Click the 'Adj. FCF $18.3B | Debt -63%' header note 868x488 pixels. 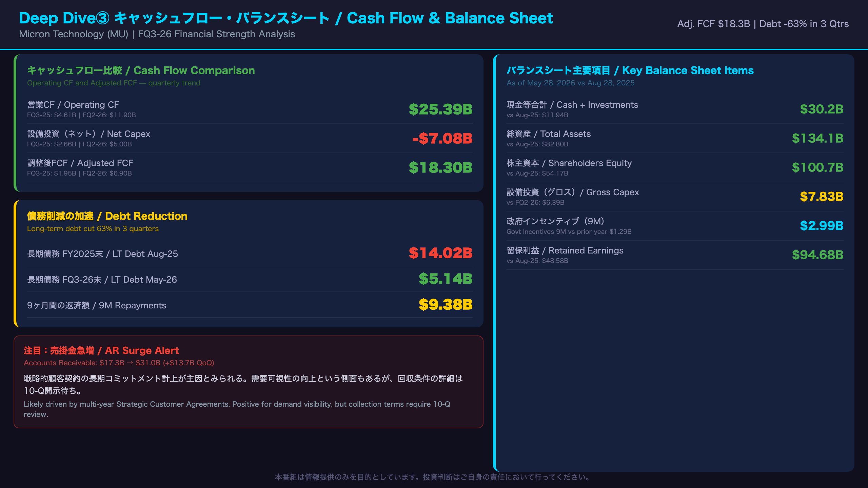[763, 24]
